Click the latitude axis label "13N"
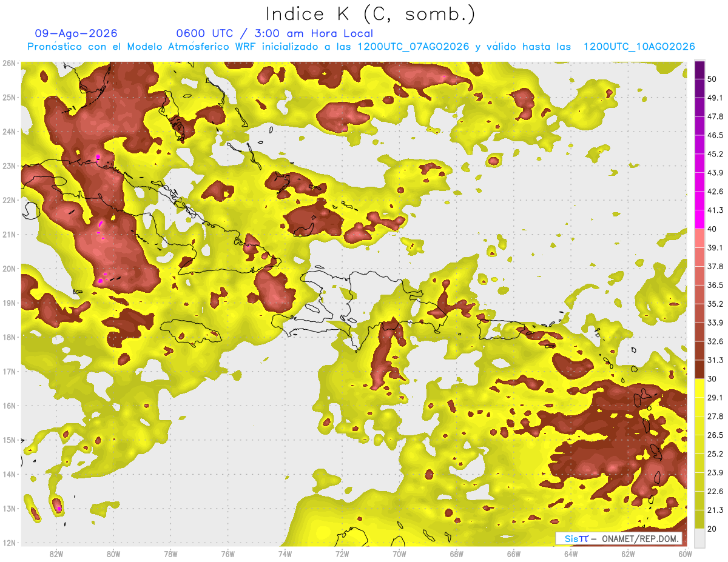Viewport: 728px width, 562px height. click(8, 508)
